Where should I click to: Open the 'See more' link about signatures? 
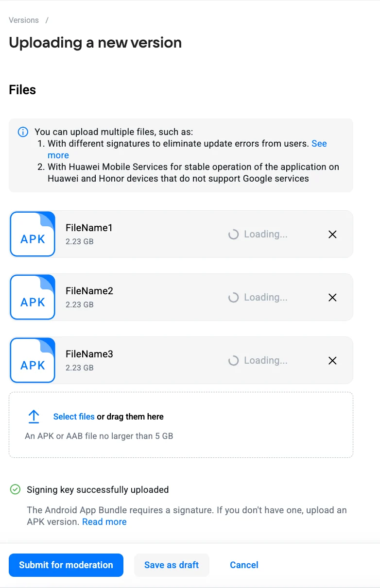coord(319,144)
